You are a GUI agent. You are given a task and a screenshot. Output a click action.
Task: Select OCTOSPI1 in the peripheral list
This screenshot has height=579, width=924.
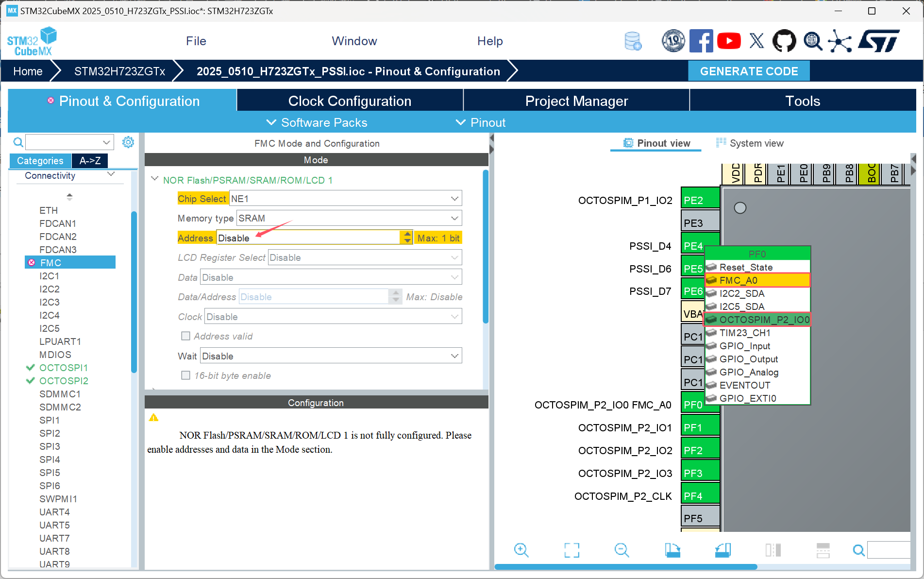(64, 368)
